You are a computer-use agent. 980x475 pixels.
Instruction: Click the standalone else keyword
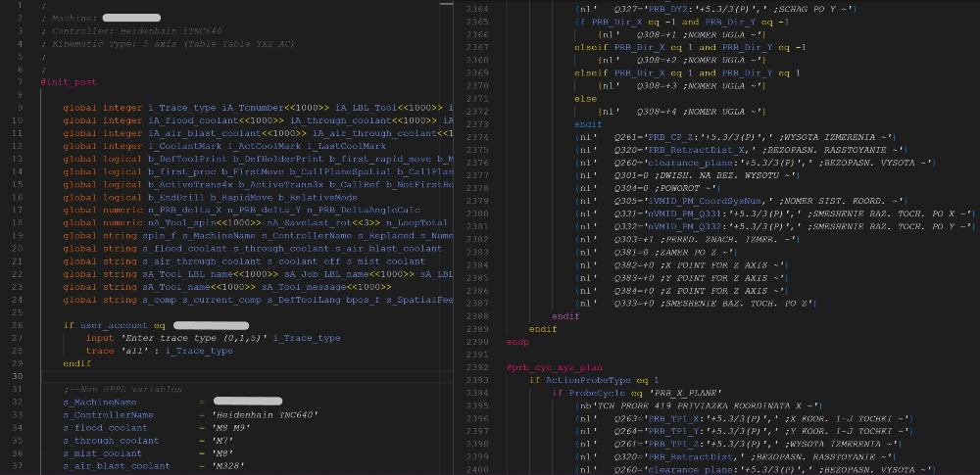pyautogui.click(x=585, y=99)
